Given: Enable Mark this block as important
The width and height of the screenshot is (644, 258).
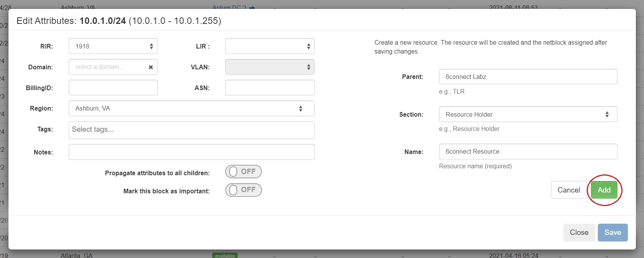Looking at the screenshot, I should pyautogui.click(x=243, y=190).
